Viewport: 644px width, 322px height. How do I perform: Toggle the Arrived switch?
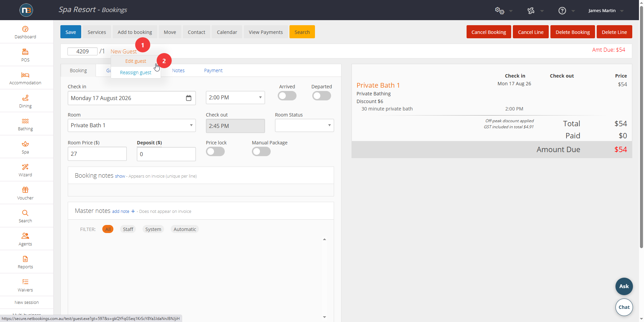[287, 96]
